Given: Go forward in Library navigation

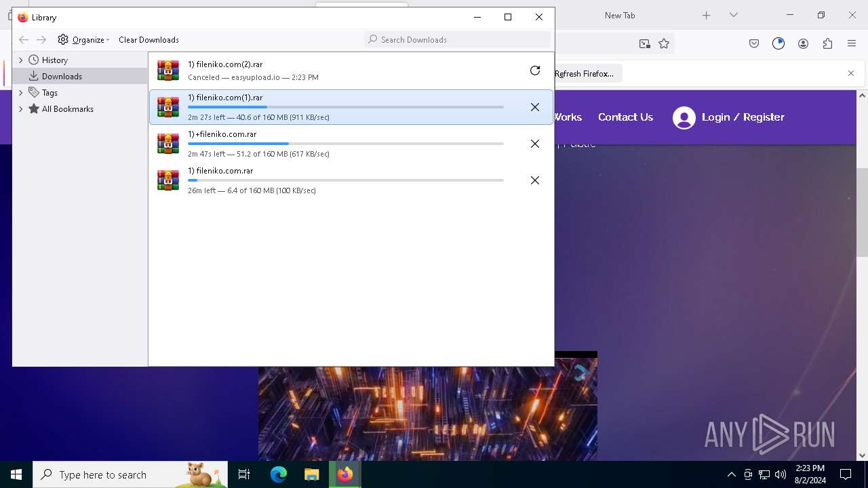Looking at the screenshot, I should click(x=41, y=40).
